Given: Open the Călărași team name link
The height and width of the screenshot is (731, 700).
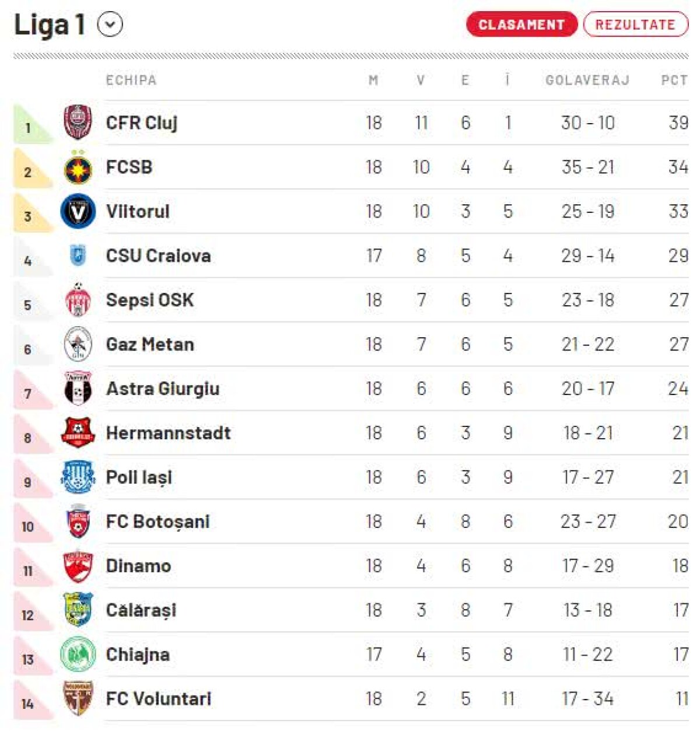Looking at the screenshot, I should 141,610.
